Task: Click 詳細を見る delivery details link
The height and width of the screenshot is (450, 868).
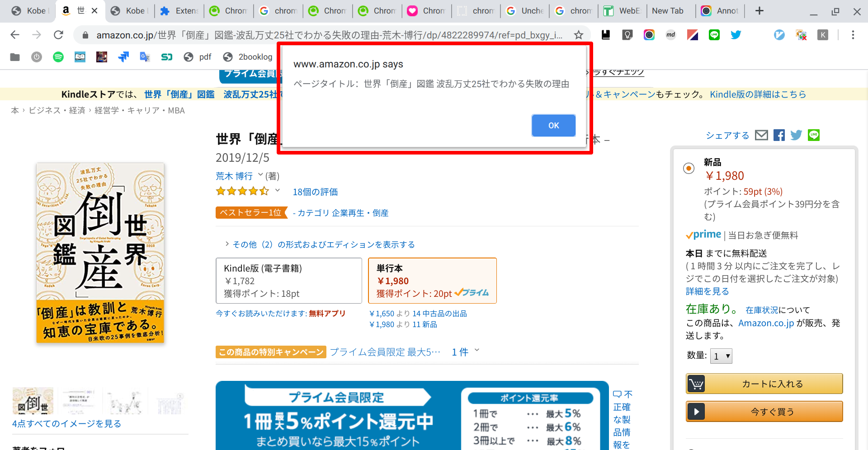Action: [707, 291]
